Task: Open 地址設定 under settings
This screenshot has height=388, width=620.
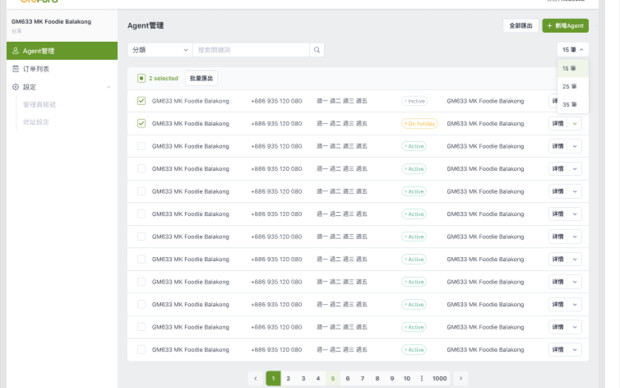Action: tap(36, 122)
